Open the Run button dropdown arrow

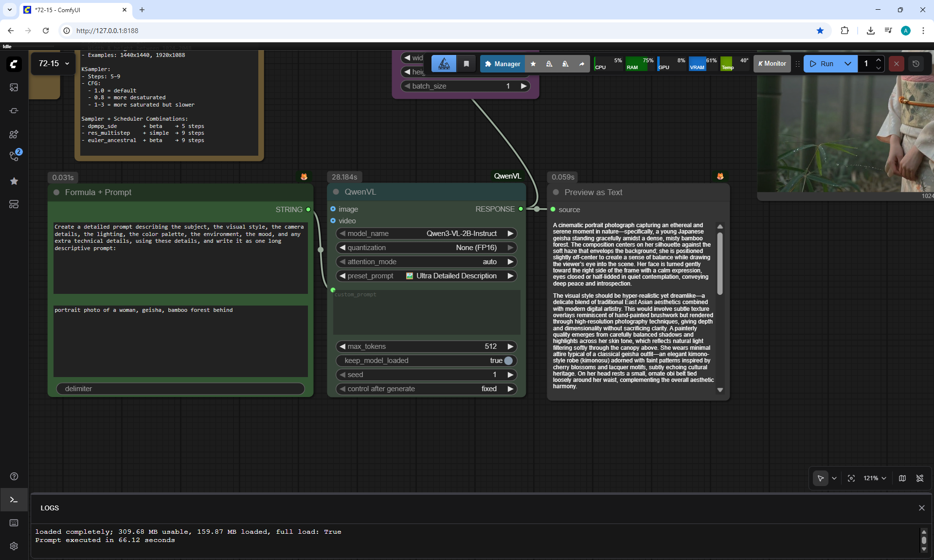coord(848,64)
